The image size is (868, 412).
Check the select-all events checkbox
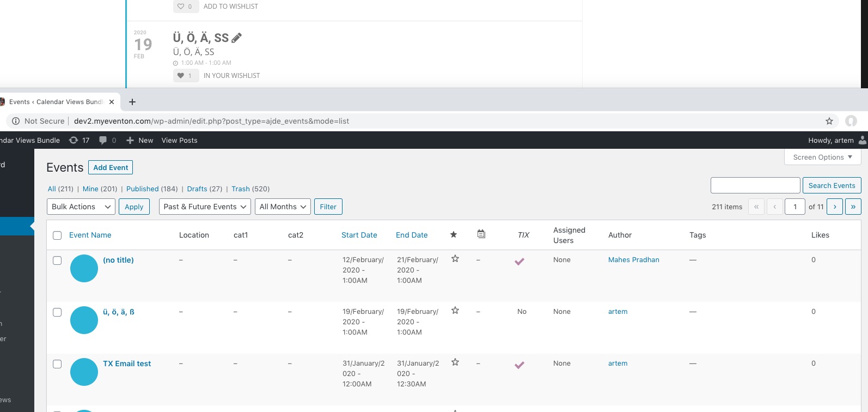[57, 235]
